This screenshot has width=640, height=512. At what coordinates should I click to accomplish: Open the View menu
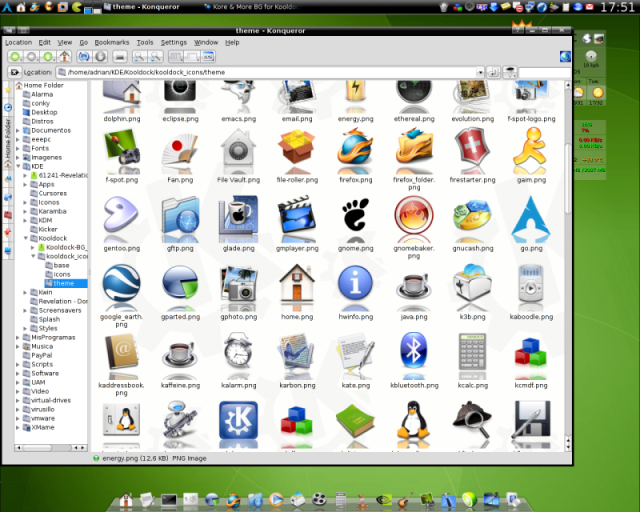(x=64, y=42)
